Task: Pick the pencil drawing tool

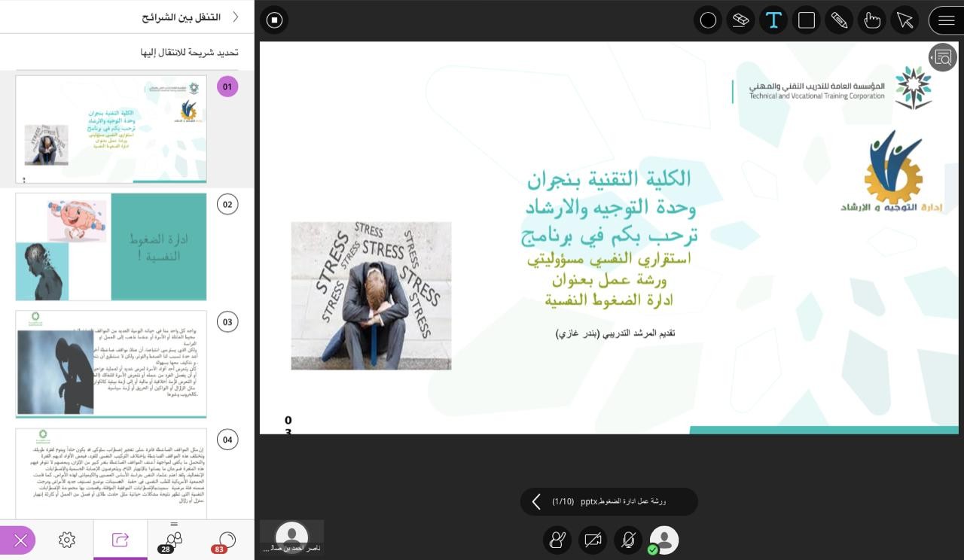Action: point(839,20)
